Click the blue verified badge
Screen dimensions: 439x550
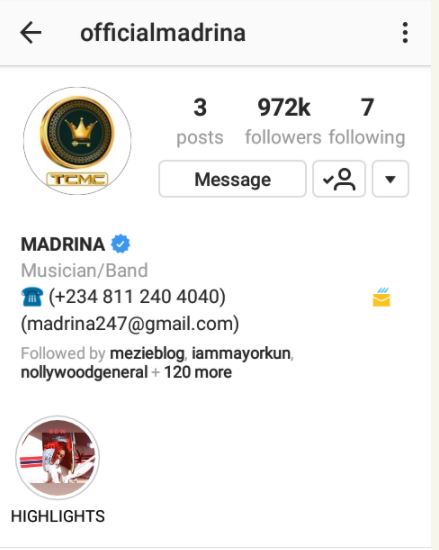pyautogui.click(x=121, y=244)
